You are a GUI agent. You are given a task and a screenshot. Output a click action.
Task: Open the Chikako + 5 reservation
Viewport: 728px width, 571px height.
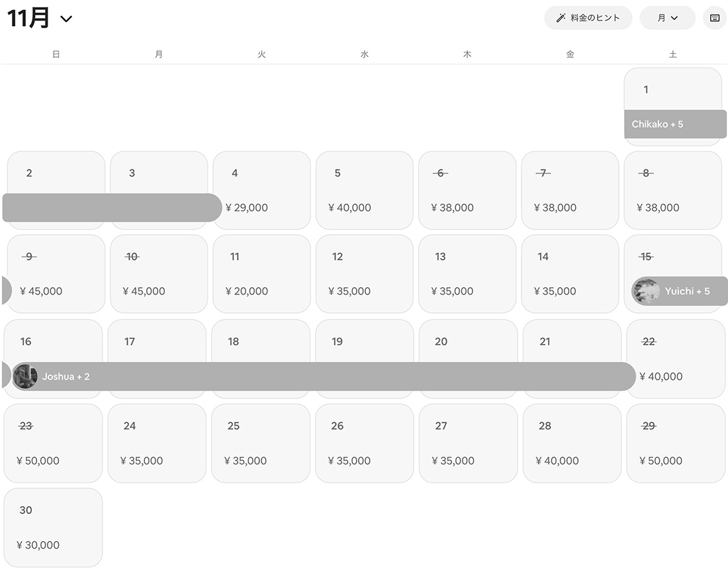coord(675,124)
